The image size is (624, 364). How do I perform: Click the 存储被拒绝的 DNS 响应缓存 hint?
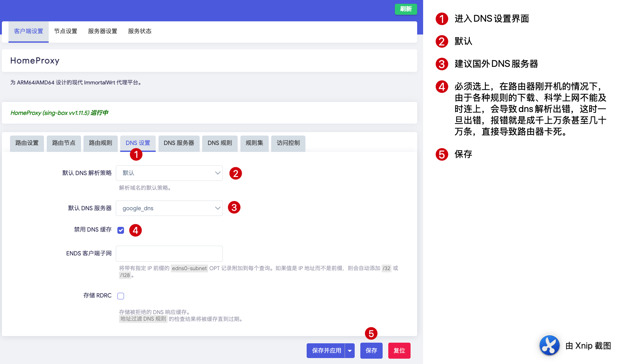pyautogui.click(x=154, y=312)
